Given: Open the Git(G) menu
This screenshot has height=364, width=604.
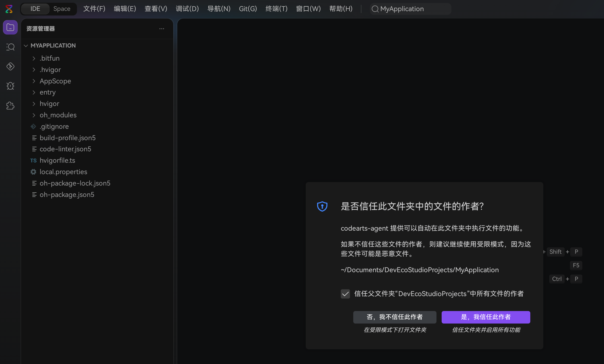Looking at the screenshot, I should tap(248, 9).
